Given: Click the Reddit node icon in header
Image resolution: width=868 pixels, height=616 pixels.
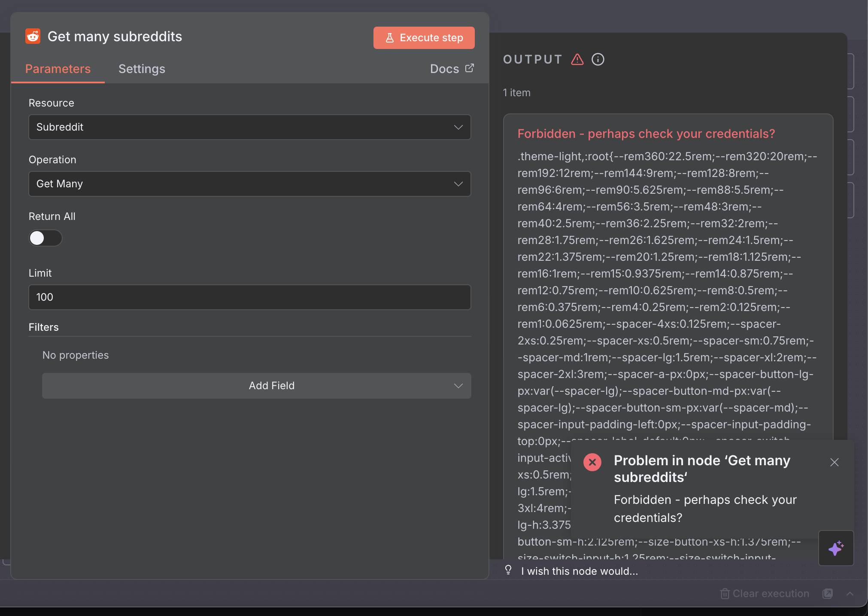Looking at the screenshot, I should click(x=33, y=37).
